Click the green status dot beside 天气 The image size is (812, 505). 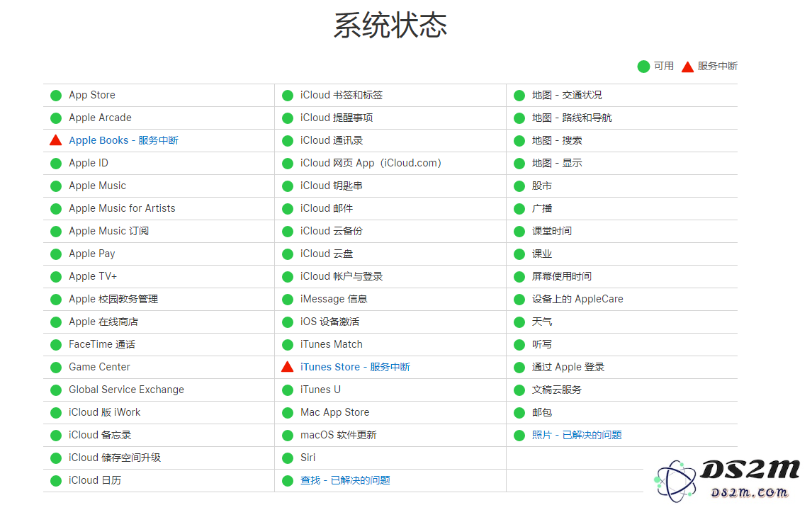[x=519, y=322]
